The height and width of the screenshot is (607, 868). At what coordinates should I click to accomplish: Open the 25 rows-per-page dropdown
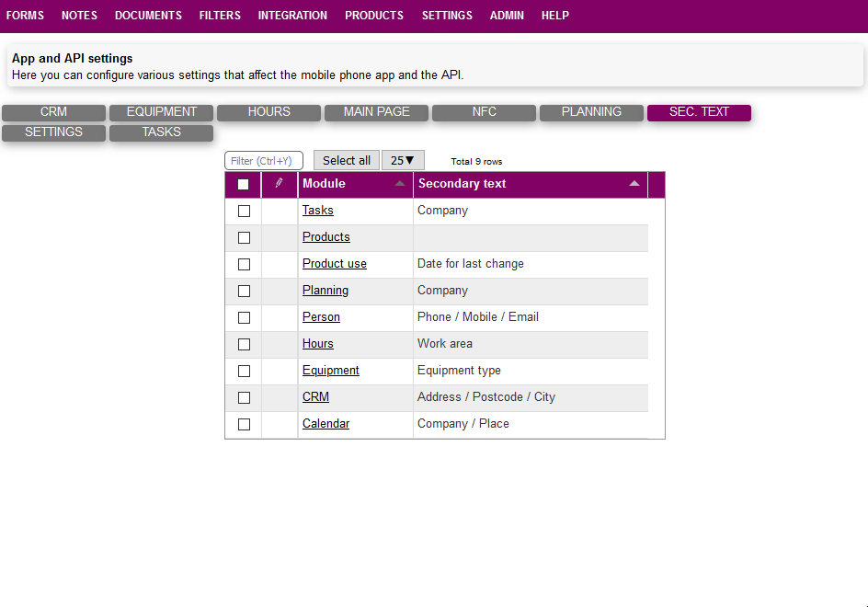coord(403,160)
